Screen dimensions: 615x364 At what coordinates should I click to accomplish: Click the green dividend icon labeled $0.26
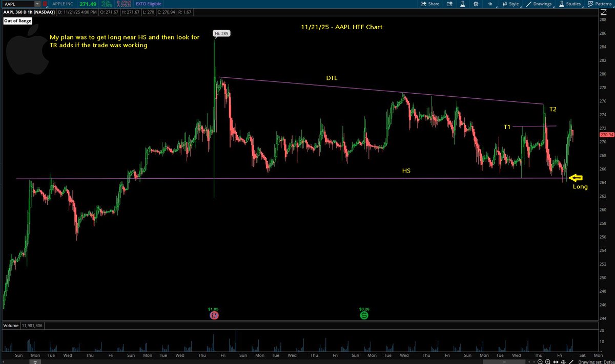pyautogui.click(x=364, y=316)
